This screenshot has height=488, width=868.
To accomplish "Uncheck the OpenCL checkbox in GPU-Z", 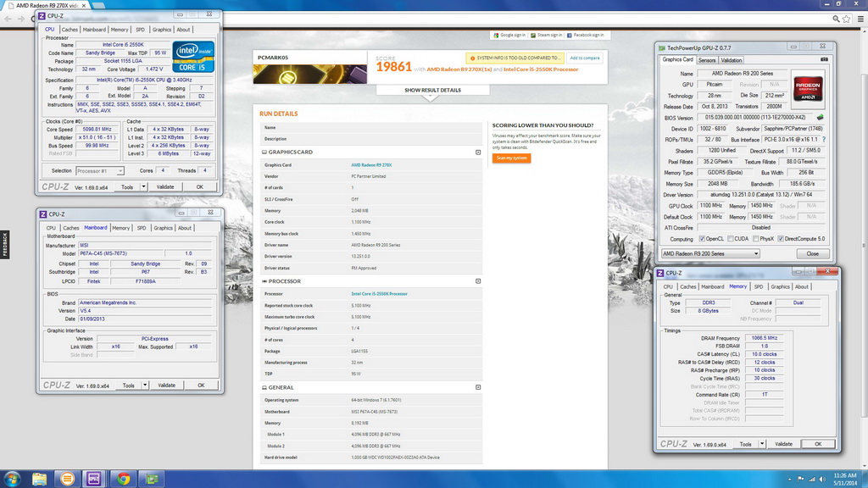I will point(702,239).
